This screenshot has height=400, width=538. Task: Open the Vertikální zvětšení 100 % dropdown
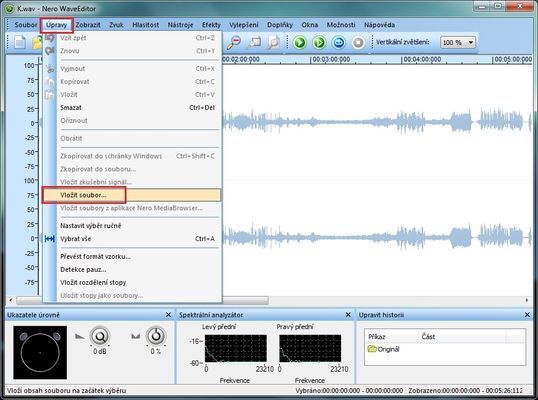coord(457,43)
